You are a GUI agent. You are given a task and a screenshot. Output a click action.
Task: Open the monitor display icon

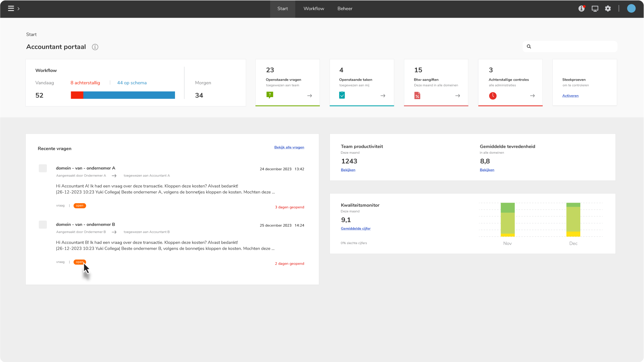pyautogui.click(x=595, y=9)
